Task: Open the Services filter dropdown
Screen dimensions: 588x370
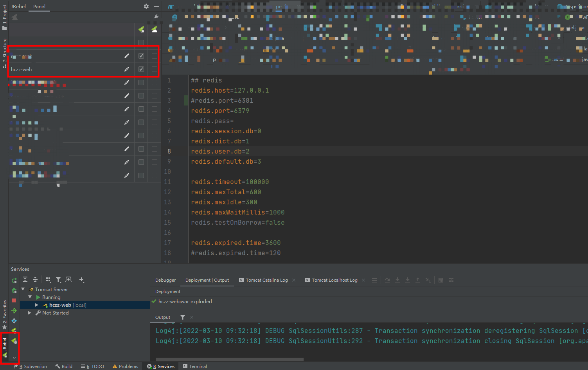Action: coord(59,279)
